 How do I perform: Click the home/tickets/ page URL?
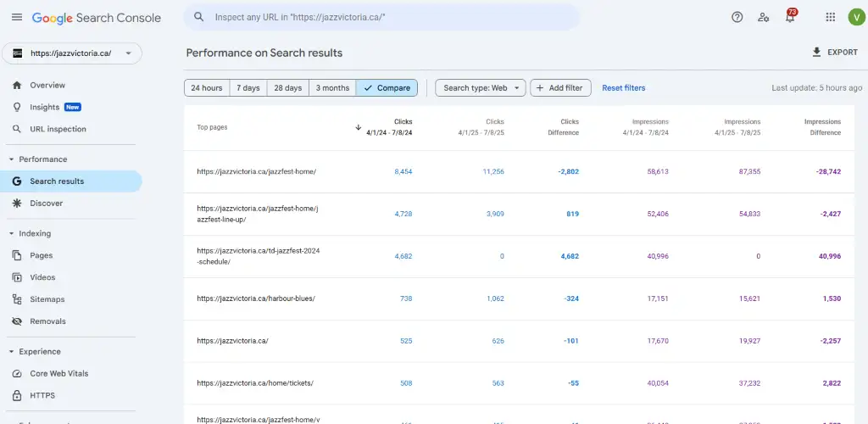pos(255,383)
